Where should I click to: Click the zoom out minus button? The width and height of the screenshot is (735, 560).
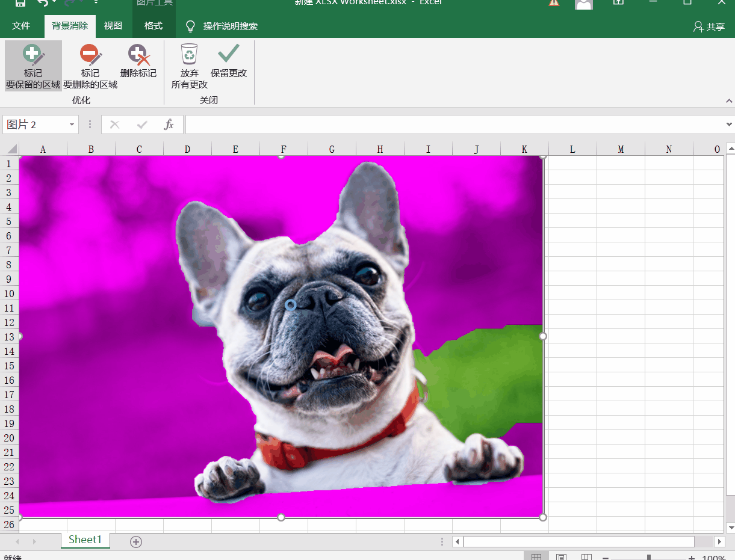pyautogui.click(x=606, y=558)
